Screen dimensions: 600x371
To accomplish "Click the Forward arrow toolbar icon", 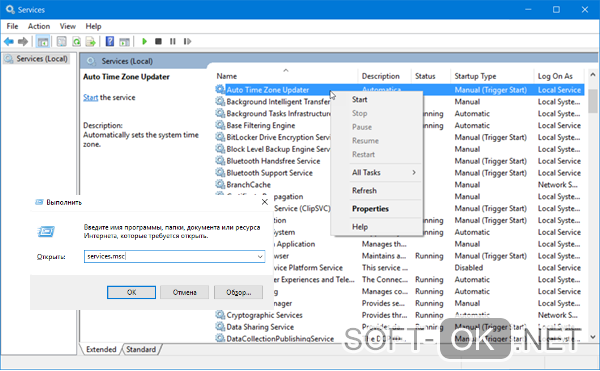I will 23,41.
